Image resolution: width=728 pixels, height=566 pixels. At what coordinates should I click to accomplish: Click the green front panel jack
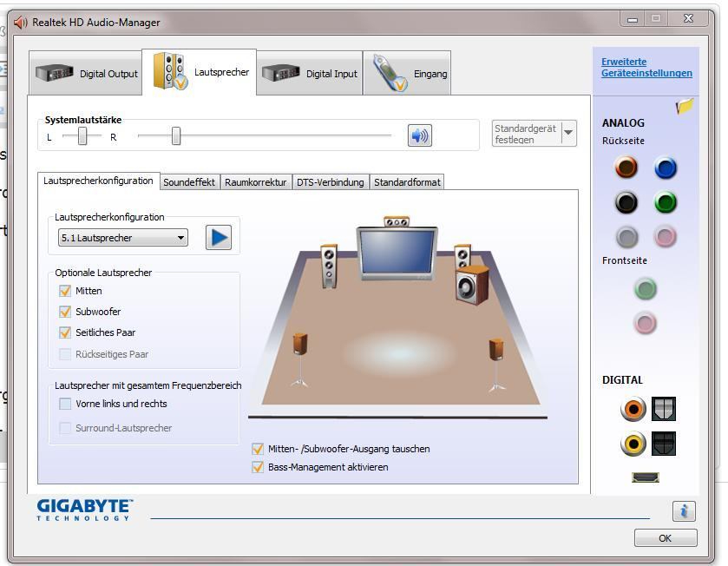pyautogui.click(x=646, y=289)
